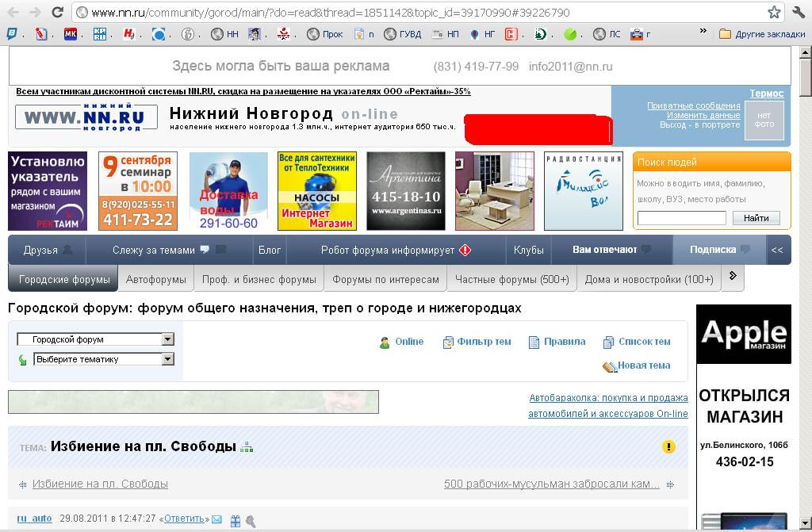Show hidden bookmarks with the double chevron
The height and width of the screenshot is (532, 812).
click(x=703, y=31)
